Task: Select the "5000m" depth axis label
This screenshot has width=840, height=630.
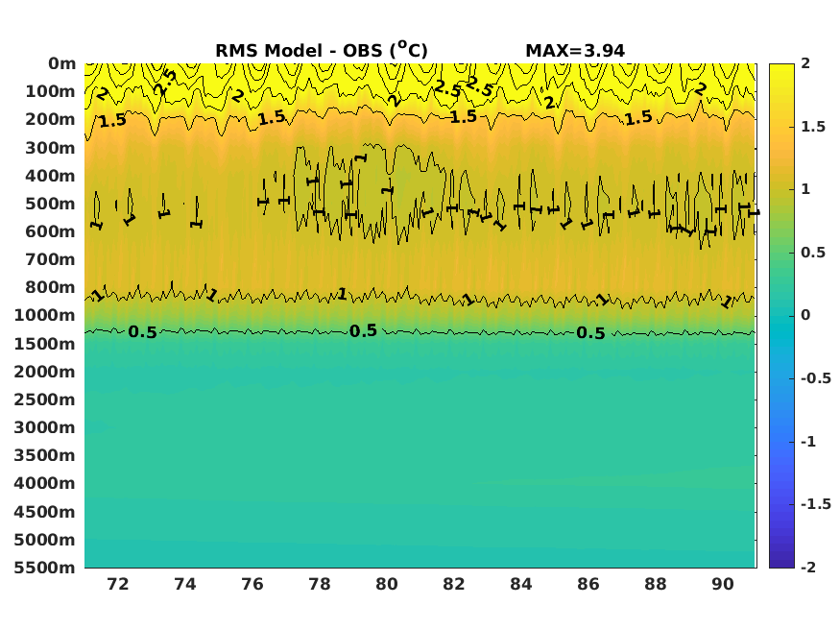Action: [45, 540]
